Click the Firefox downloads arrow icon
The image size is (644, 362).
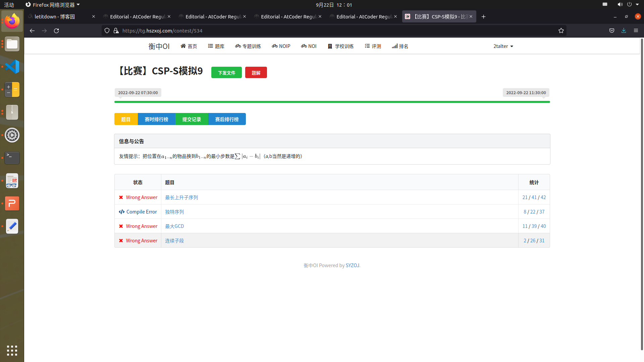(x=624, y=31)
